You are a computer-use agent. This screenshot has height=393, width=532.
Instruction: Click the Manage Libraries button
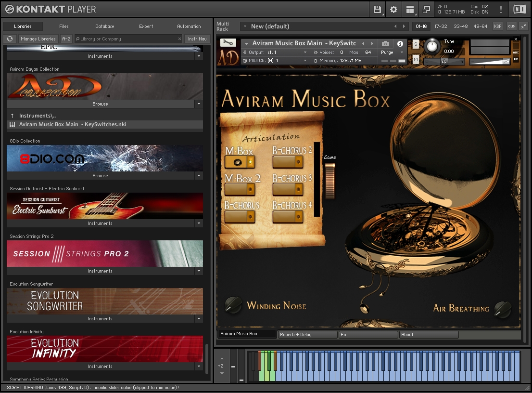(x=38, y=39)
